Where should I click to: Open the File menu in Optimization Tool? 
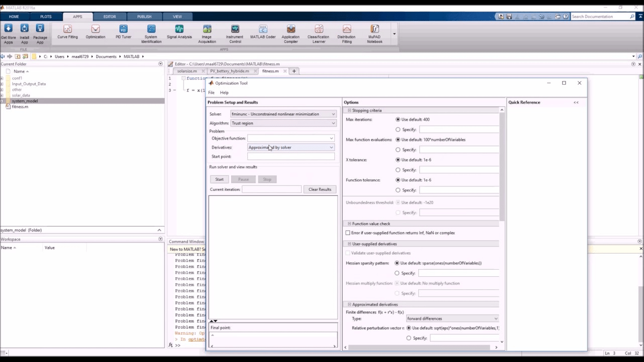click(211, 93)
